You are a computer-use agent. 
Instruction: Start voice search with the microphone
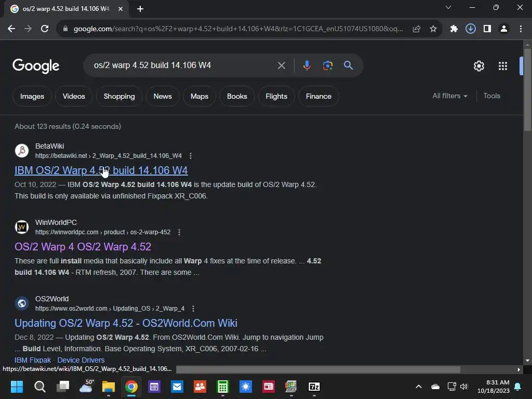307,65
